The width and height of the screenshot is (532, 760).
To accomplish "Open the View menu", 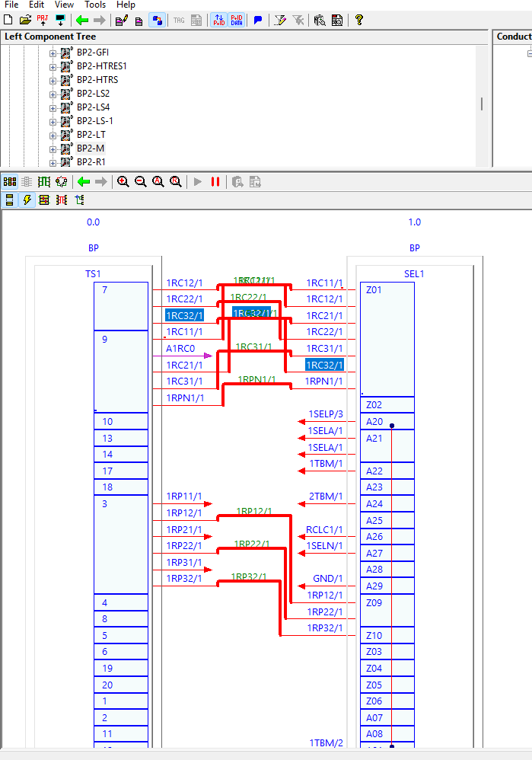I will pos(64,5).
